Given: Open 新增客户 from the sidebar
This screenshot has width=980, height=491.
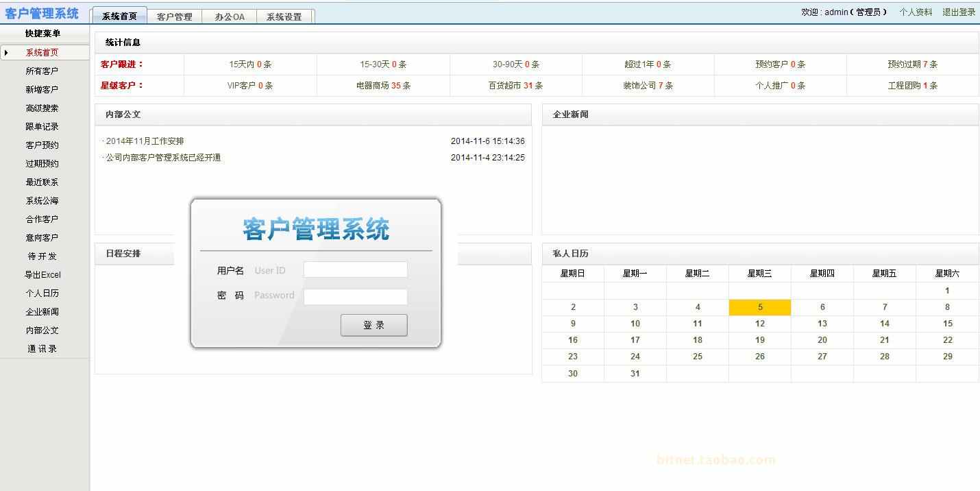Looking at the screenshot, I should pos(42,90).
